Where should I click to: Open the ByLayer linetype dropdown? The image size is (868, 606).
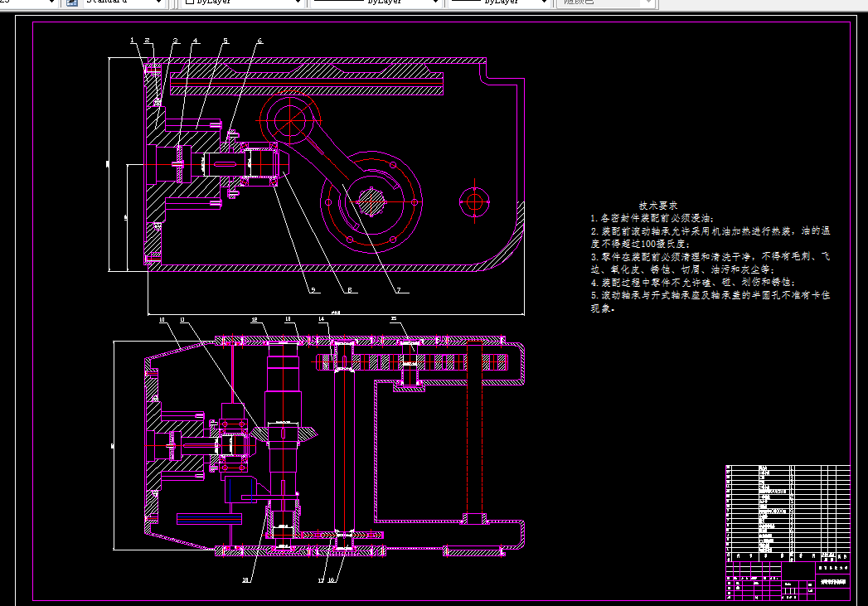(434, 2)
